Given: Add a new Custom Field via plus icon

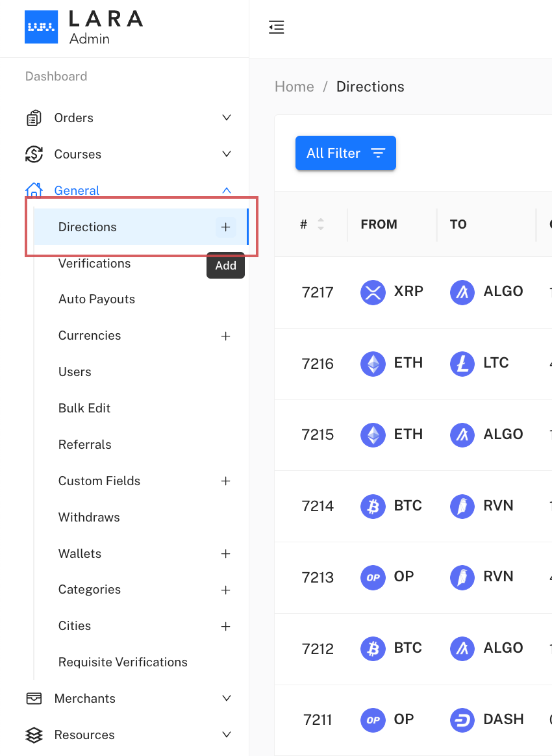Looking at the screenshot, I should pos(225,481).
